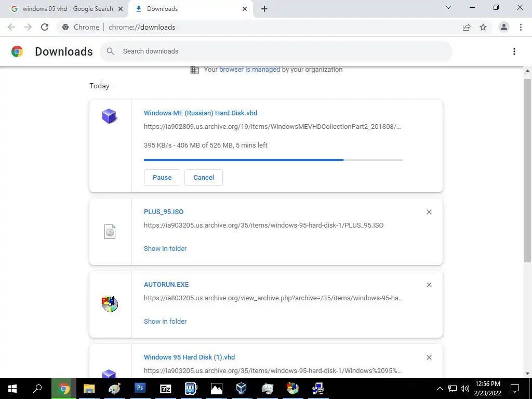Viewport: 532px width, 399px height.
Task: Open the Chrome three-dot main menu
Action: [521, 27]
